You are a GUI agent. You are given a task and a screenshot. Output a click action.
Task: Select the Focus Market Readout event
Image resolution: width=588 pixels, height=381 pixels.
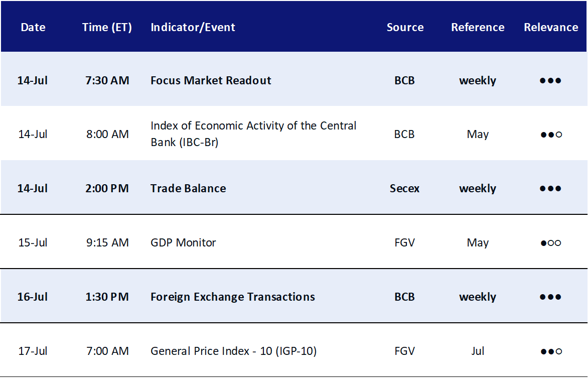[211, 80]
